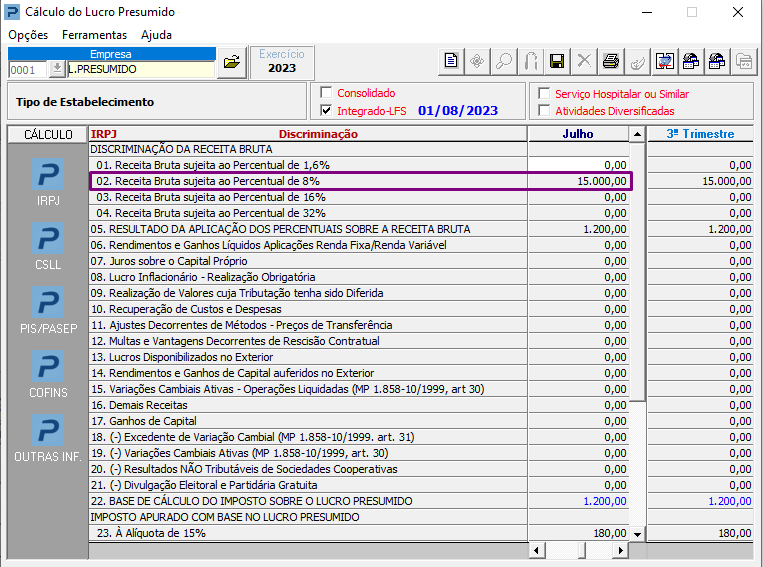The image size is (763, 567).
Task: Open the company code dropdown arrow
Action: [57, 69]
